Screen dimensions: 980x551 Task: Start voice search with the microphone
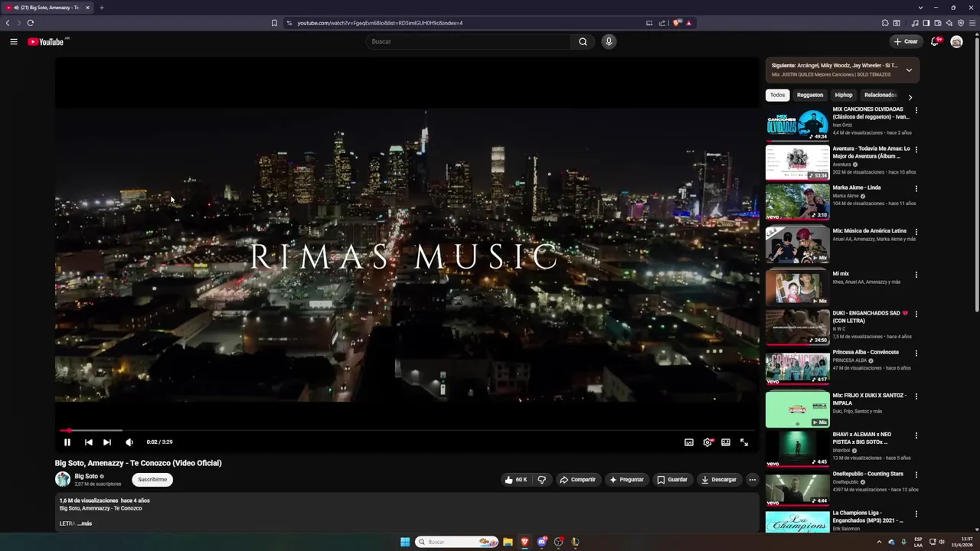coord(609,41)
